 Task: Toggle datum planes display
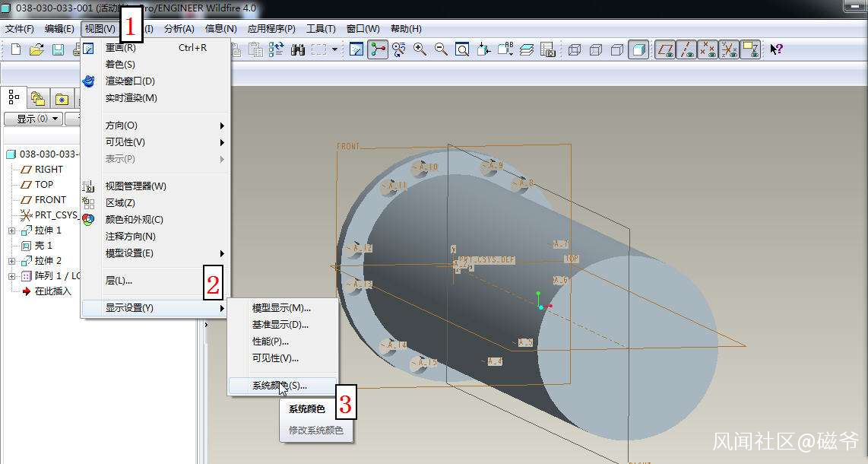pyautogui.click(x=665, y=49)
